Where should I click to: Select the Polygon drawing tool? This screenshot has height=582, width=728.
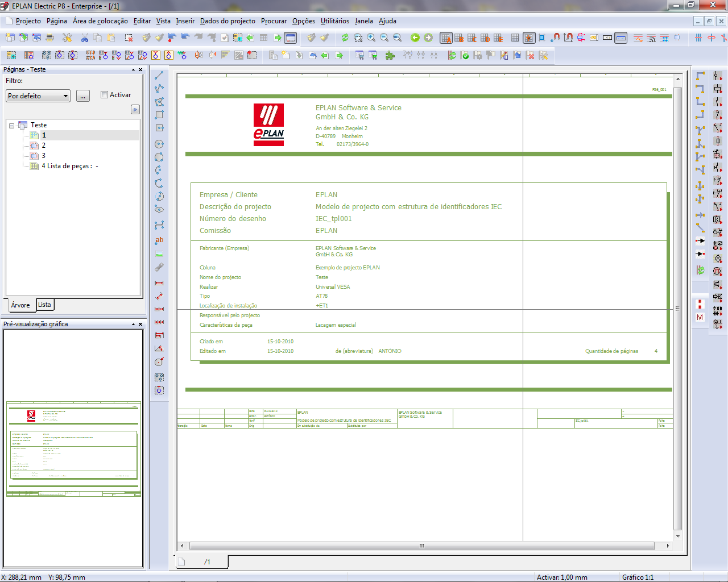click(159, 102)
